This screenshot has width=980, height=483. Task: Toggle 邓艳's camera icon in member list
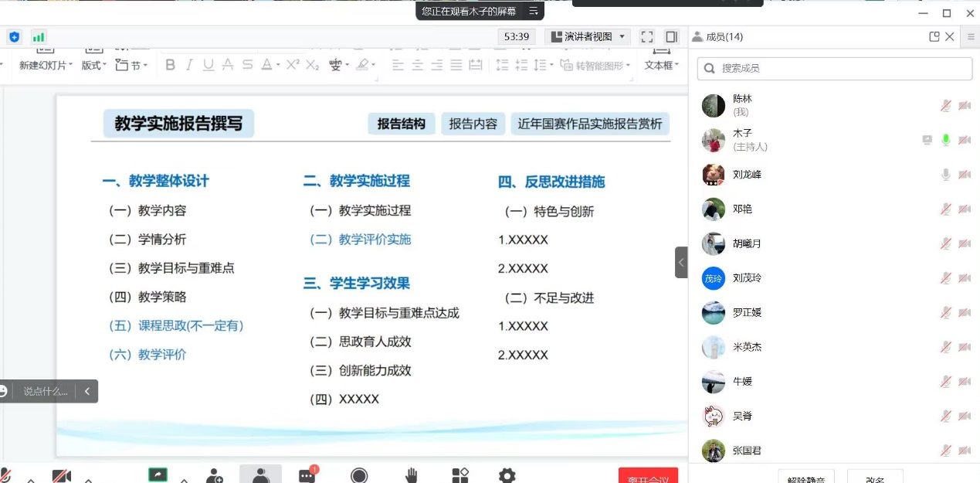[x=965, y=209]
